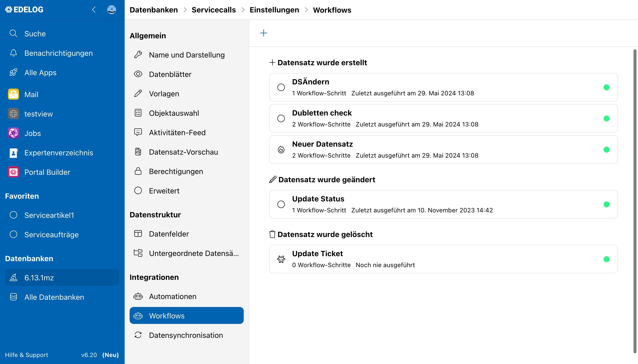Click breadcrumb chevron after Servicecalls

tap(243, 10)
